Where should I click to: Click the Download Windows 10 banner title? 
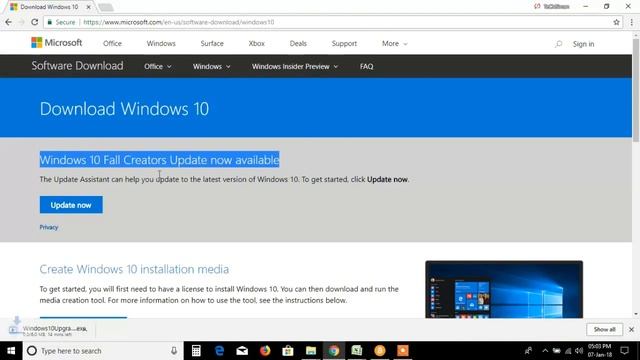(124, 109)
